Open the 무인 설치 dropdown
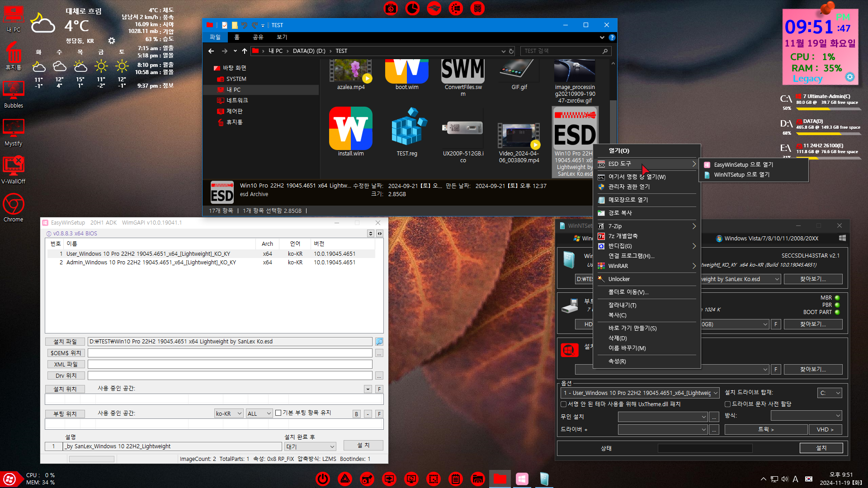The width and height of the screenshot is (868, 488). click(662, 417)
